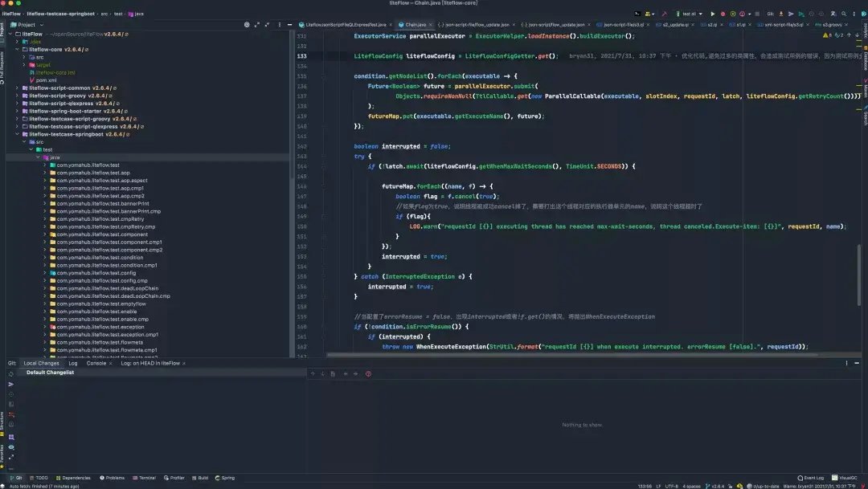The width and height of the screenshot is (868, 489).
Task: Click Git Push green arrow icon
Action: pyautogui.click(x=801, y=14)
